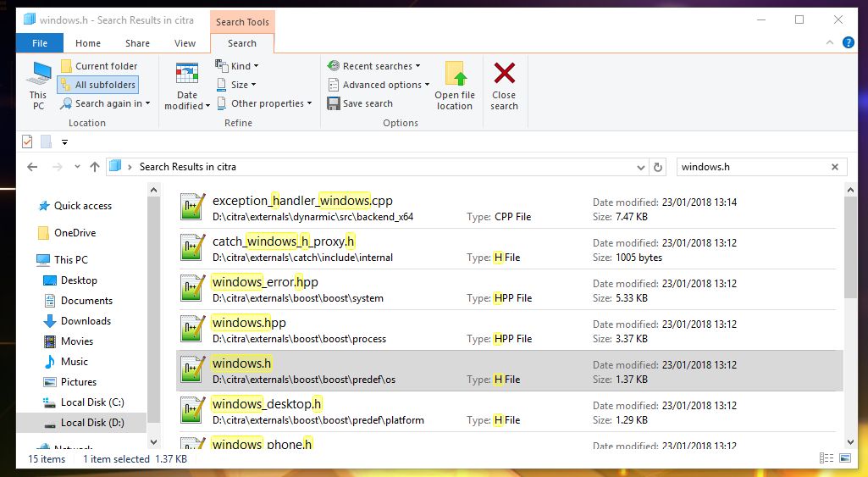Click results list scroll down arrow
This screenshot has width=868, height=477.
pyautogui.click(x=851, y=442)
